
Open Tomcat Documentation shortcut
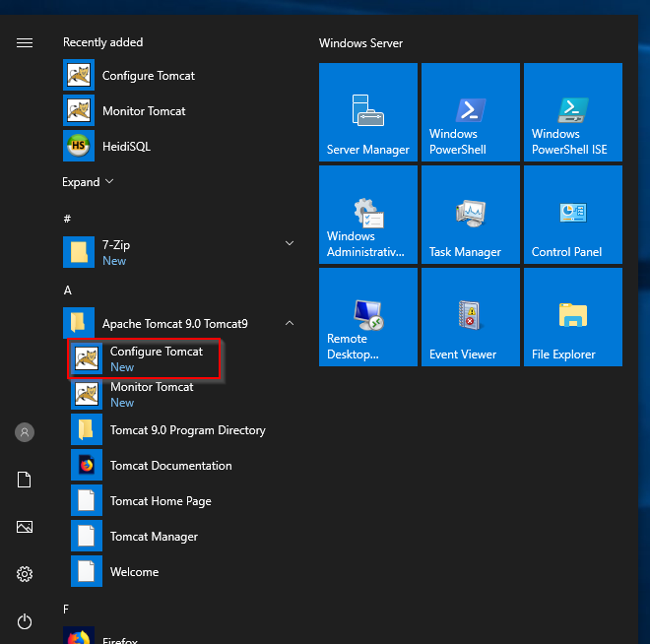pyautogui.click(x=182, y=465)
